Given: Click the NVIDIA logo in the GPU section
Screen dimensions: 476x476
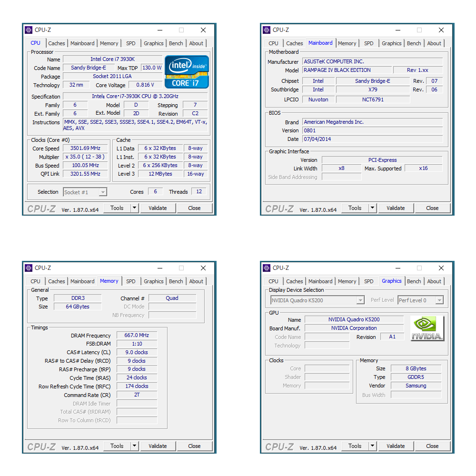Looking at the screenshot, I should click(x=427, y=328).
